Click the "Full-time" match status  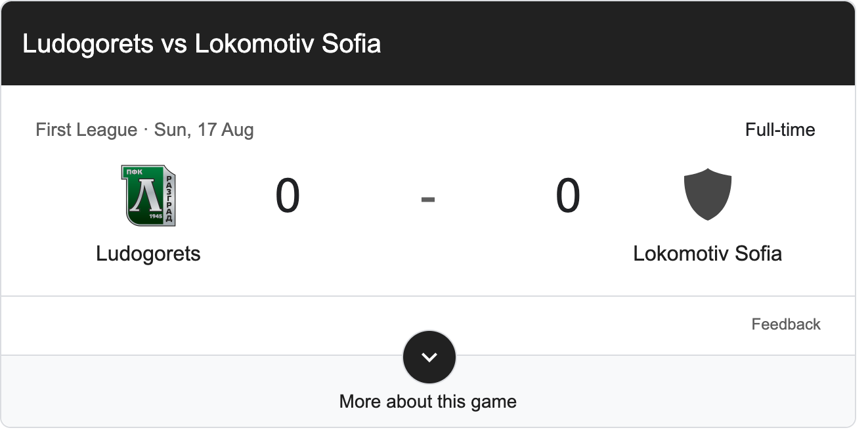(779, 130)
